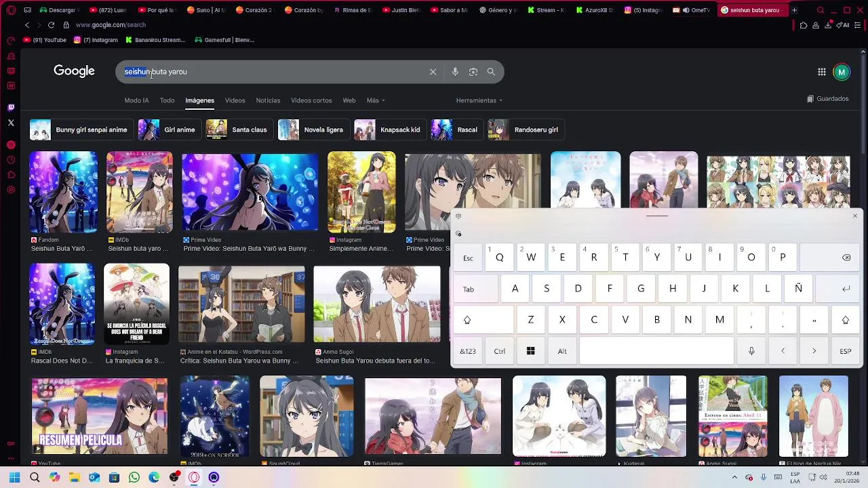Tap the left arrow key on keyboard
Screen dimensions: 868x488
[783, 351]
